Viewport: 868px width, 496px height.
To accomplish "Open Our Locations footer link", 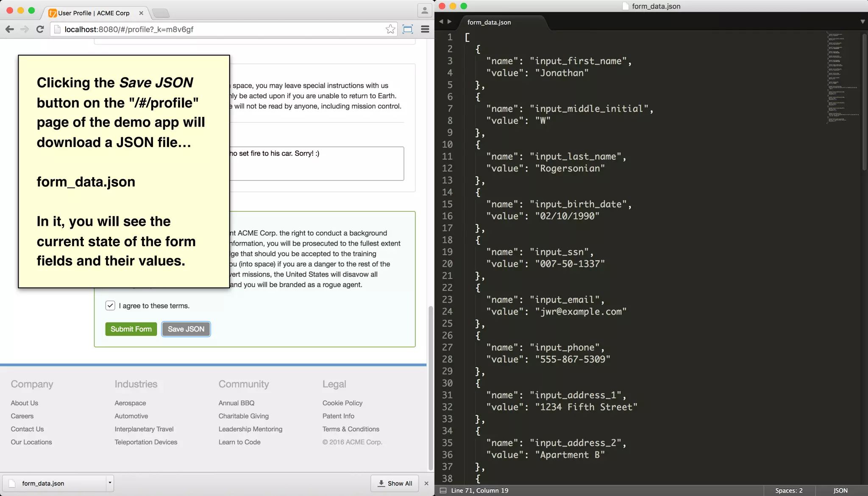I will tap(31, 442).
